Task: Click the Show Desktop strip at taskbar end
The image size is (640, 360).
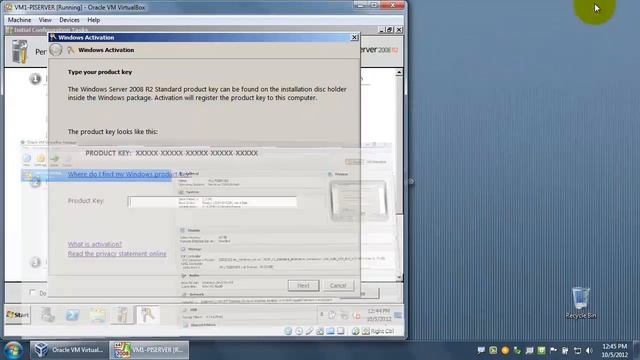Action: tap(637, 350)
